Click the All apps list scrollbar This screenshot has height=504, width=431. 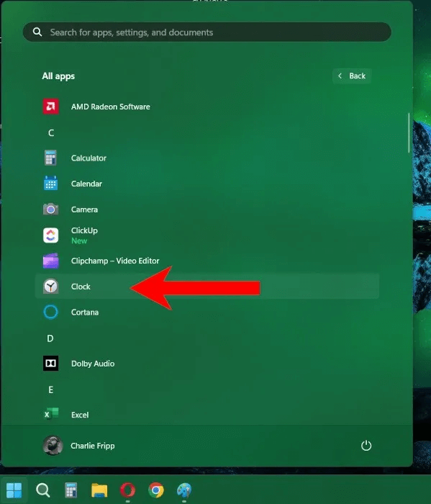[409, 132]
